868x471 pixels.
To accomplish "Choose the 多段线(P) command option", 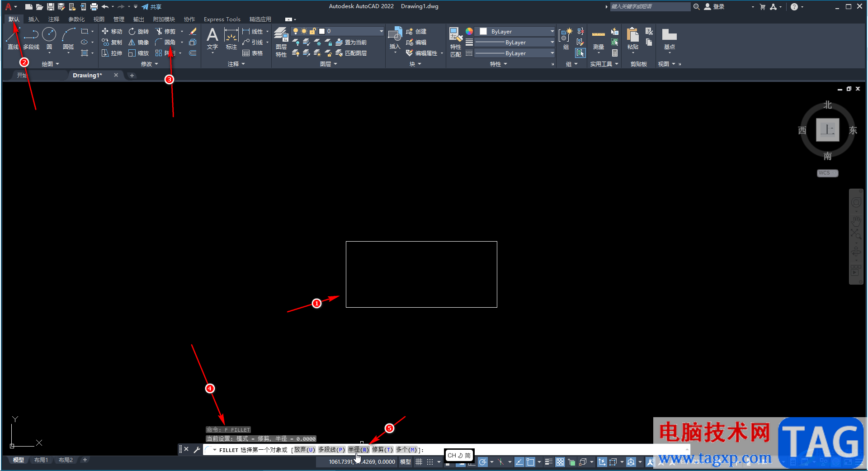I will coord(332,450).
